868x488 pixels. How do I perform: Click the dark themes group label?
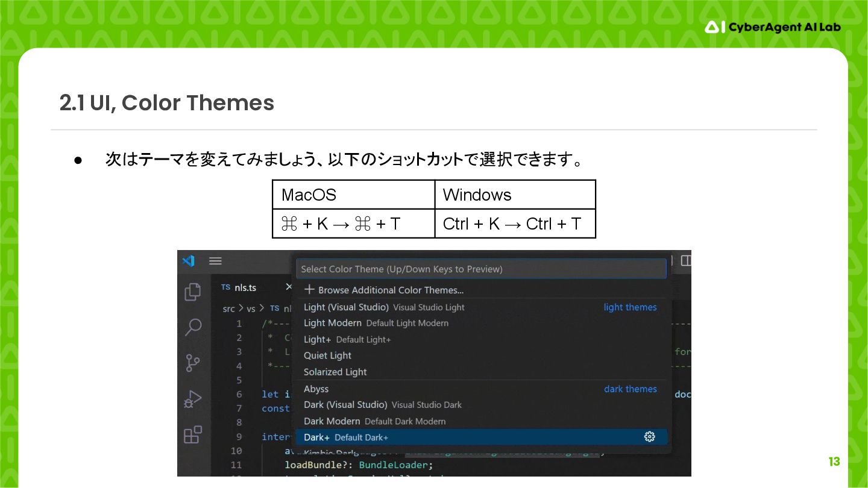[630, 389]
